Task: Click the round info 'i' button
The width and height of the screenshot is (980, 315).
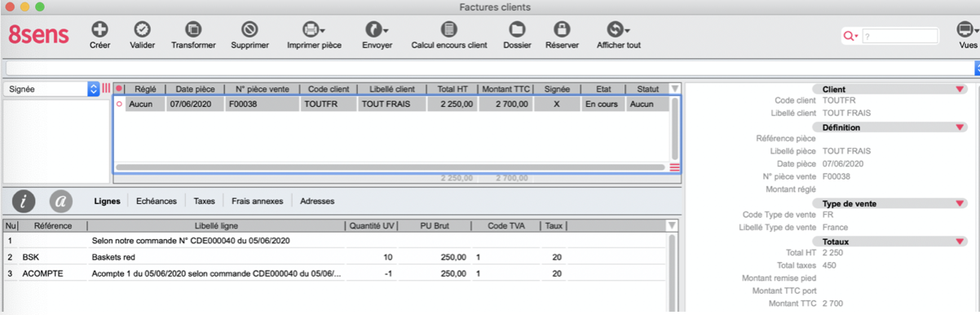Action: click(x=24, y=201)
